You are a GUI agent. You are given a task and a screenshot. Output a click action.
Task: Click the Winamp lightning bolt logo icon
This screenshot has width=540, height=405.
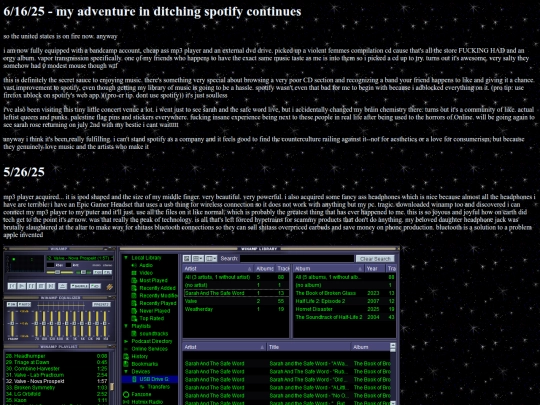[x=110, y=287]
